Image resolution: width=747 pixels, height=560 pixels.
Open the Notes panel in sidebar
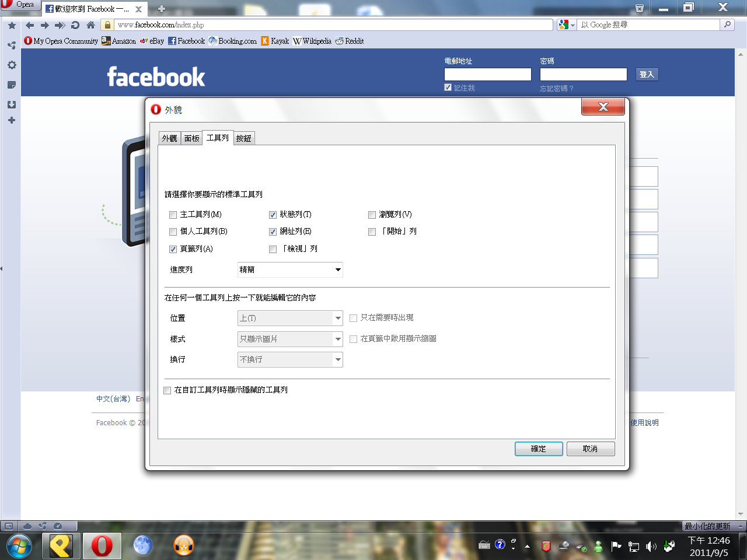12,85
